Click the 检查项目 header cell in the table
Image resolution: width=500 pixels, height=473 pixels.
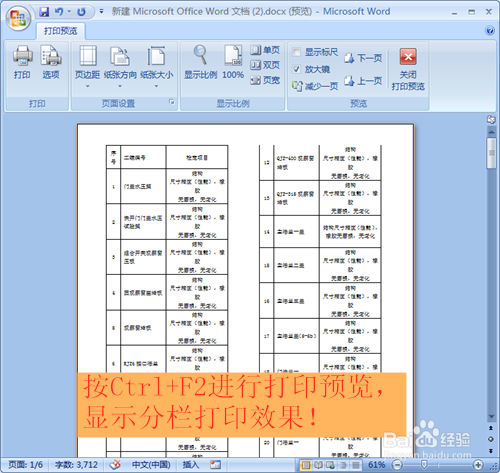click(197, 157)
